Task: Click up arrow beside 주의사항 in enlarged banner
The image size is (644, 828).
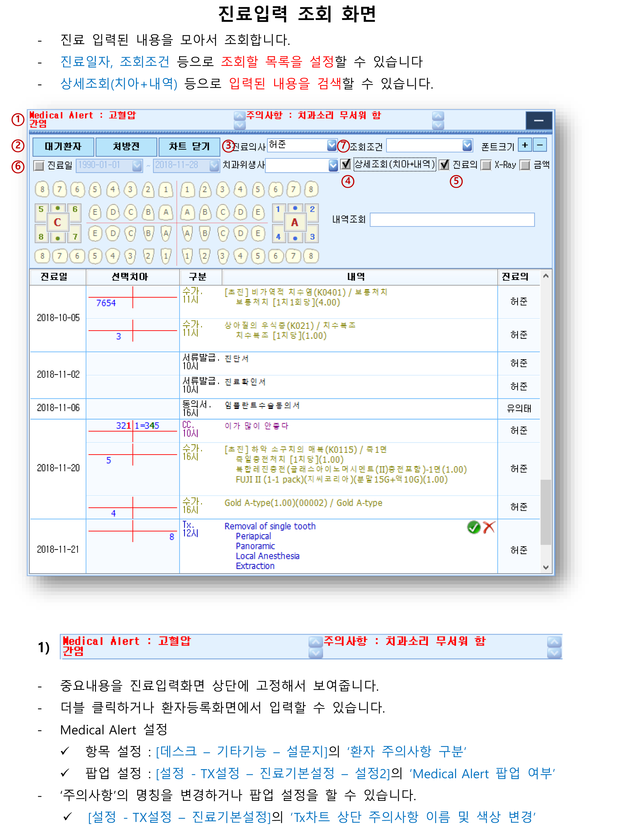Action: (554, 642)
